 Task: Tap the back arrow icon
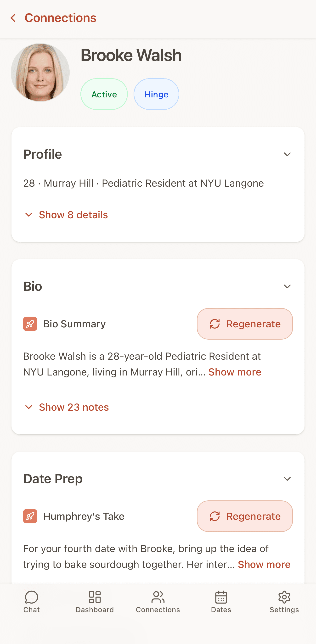[x=13, y=18]
